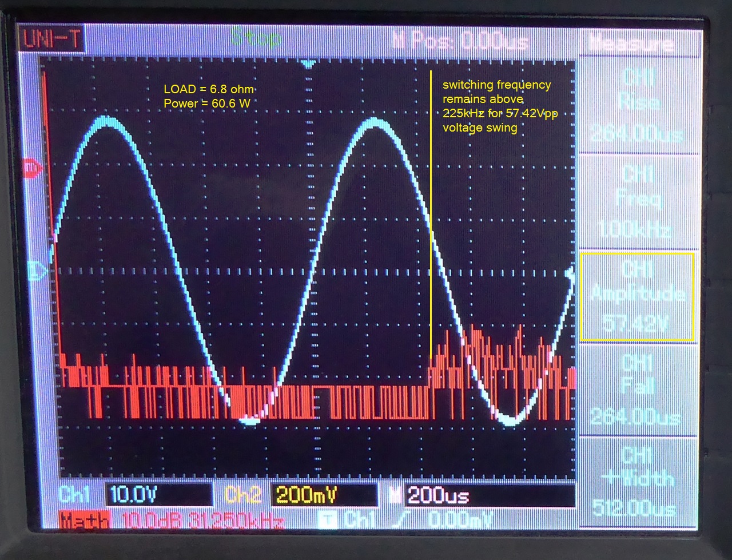Click the Stop acquisition status label

point(256,39)
